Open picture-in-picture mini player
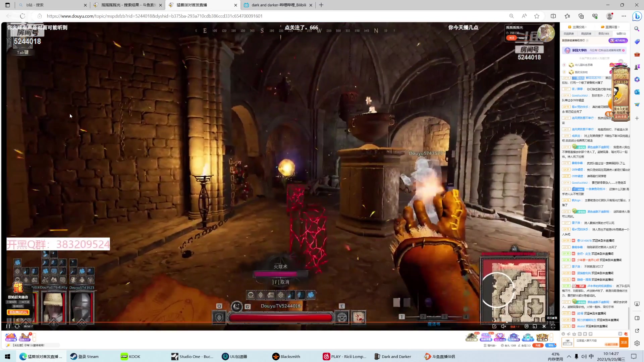Screen dimensions: 644x362 point(535,326)
